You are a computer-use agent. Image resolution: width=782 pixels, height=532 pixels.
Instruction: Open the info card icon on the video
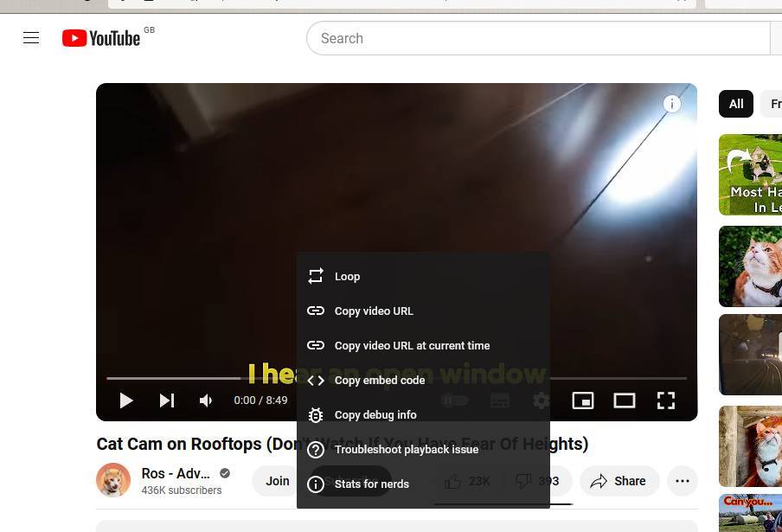[x=672, y=104]
